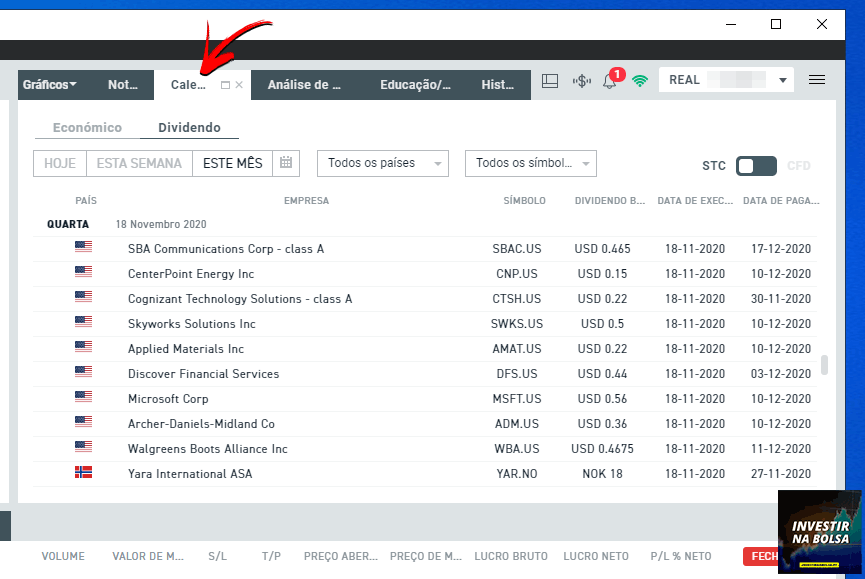Check the green connection status icon
The image size is (865, 579).
[640, 81]
